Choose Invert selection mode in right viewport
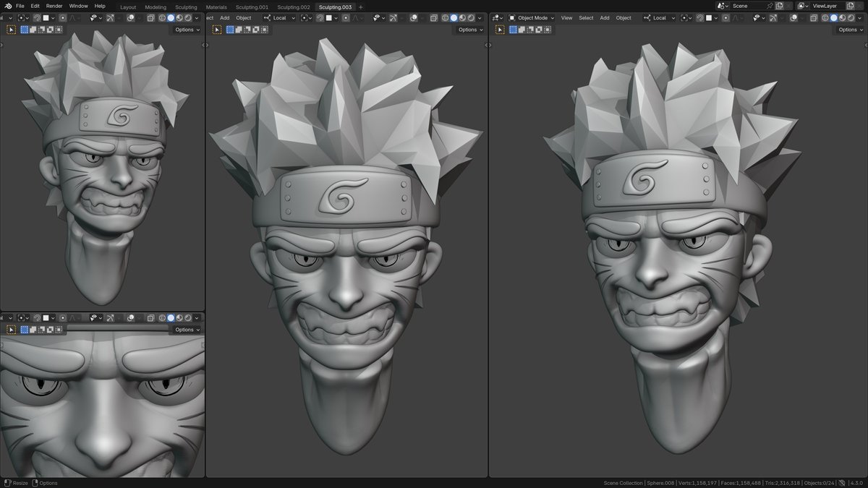Image resolution: width=868 pixels, height=488 pixels. pos(539,30)
